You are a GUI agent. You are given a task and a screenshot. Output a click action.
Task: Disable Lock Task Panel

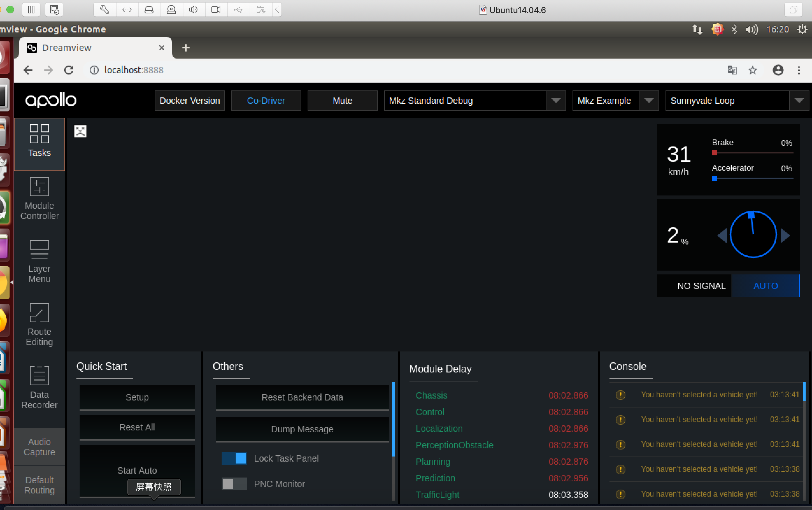click(234, 458)
